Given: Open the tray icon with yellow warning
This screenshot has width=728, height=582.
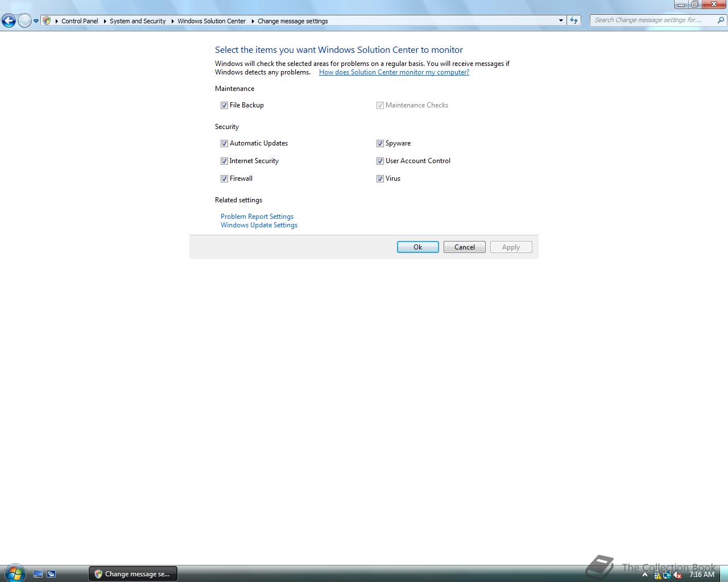Looking at the screenshot, I should point(657,575).
